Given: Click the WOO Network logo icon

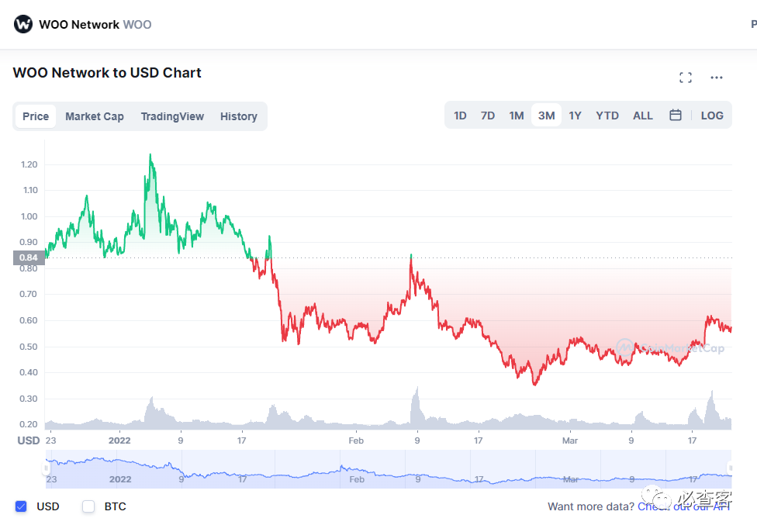Looking at the screenshot, I should tap(22, 24).
